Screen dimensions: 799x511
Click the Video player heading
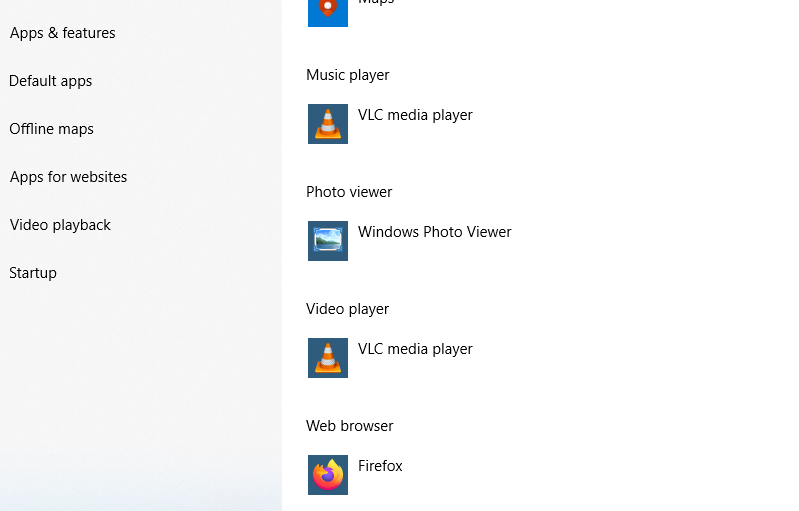(x=348, y=309)
